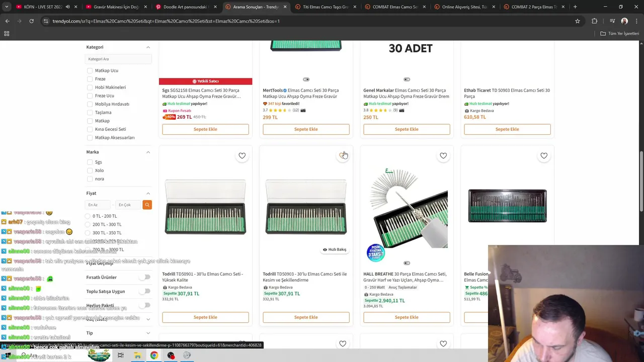
Task: Open the Chrome three-dot menu
Action: pyautogui.click(x=636, y=21)
